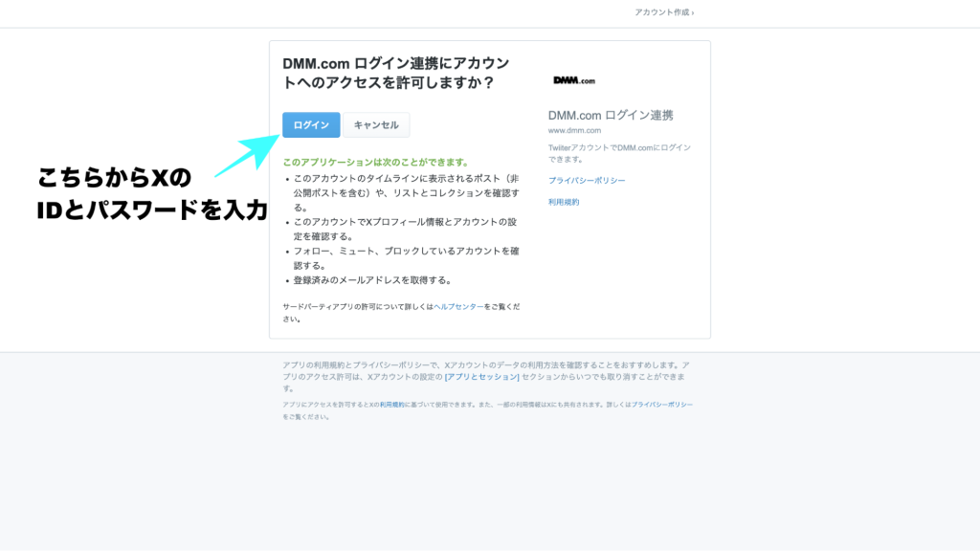Viewport: 980px width, 551px height.
Task: Click the www.dmm.com URL text
Action: click(x=574, y=130)
